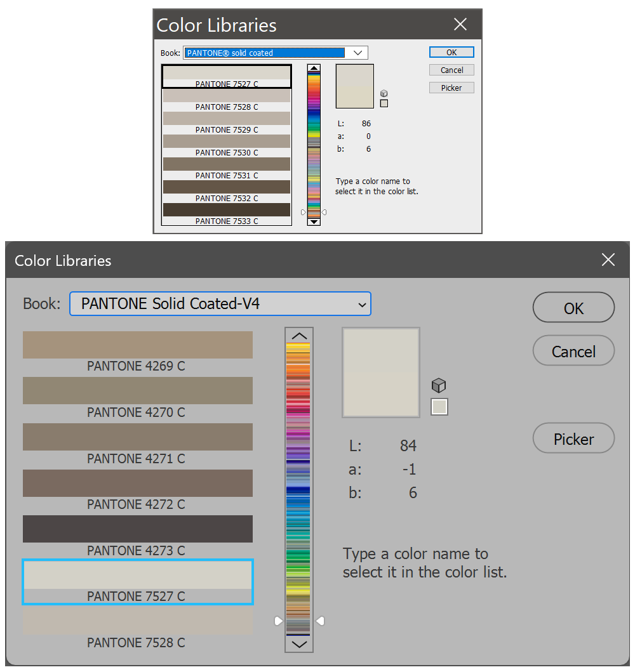Screen dimensions: 635x672
Task: Choose the PANTONE 4273 C swatch
Action: click(x=138, y=536)
